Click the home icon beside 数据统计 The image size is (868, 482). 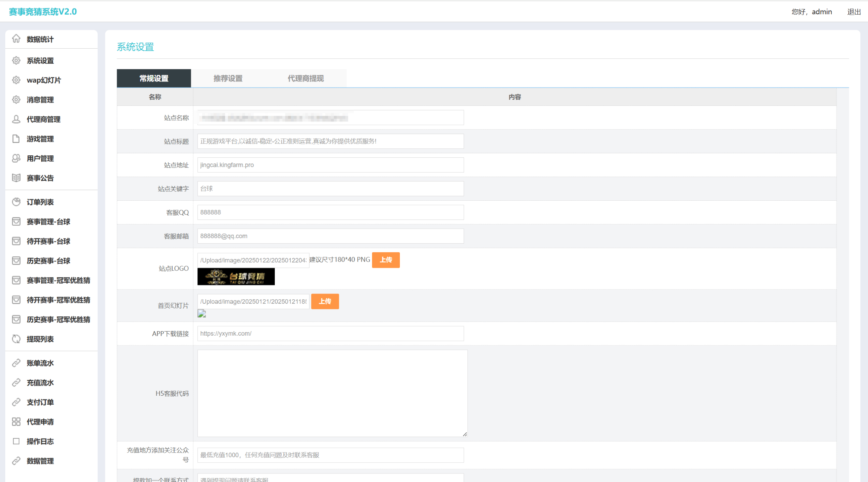point(16,39)
